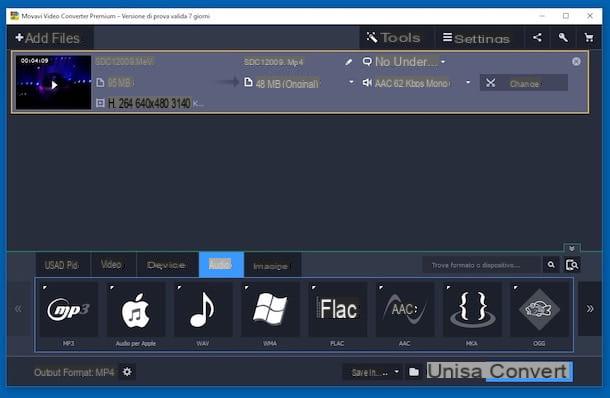This screenshot has width=610, height=398.
Task: Select the MP3 format icon
Action: coord(68,310)
